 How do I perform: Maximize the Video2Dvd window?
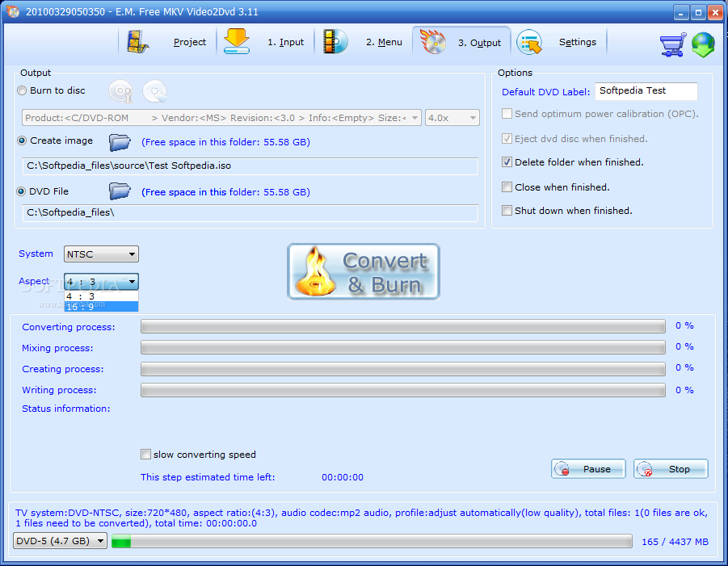(x=698, y=13)
